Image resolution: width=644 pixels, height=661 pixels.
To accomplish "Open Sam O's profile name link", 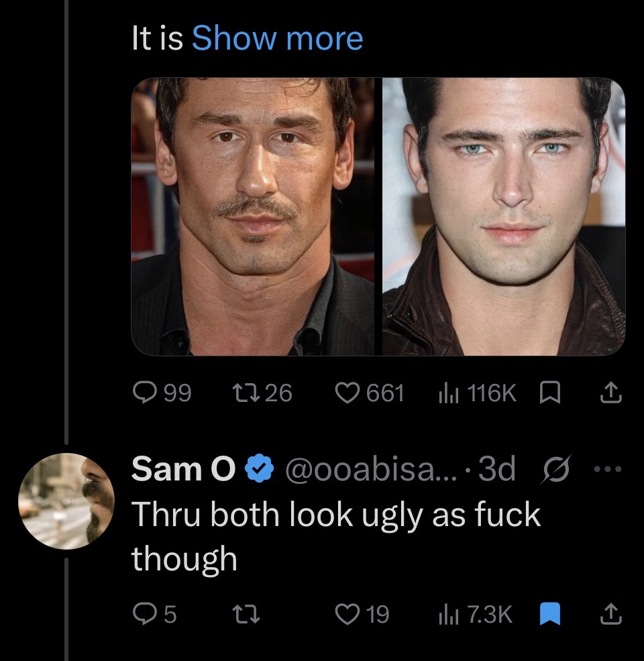I will tap(182, 469).
